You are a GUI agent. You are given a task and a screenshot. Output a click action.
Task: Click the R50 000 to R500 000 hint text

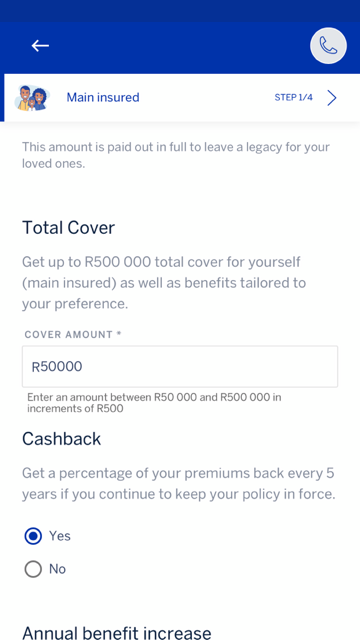pos(154,402)
